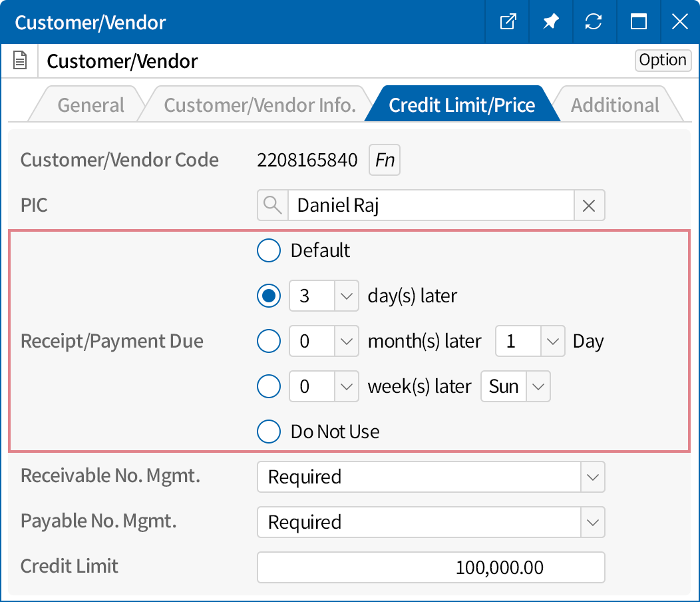Click the Credit Limit amount field
700x602 pixels.
(431, 567)
